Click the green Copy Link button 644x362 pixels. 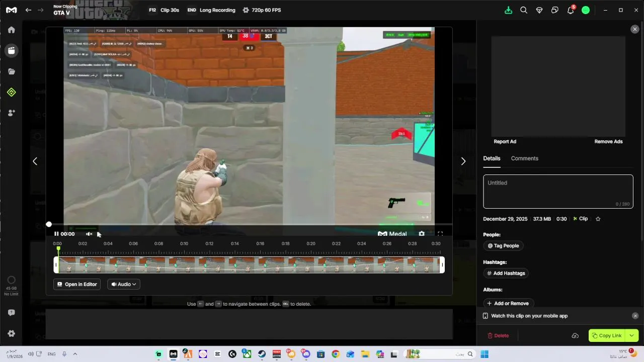[607, 336]
